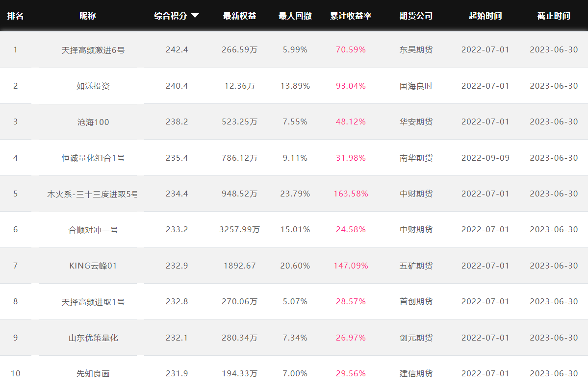Select the return rate 147.09%
Screen dimensions: 588x391
tap(351, 266)
